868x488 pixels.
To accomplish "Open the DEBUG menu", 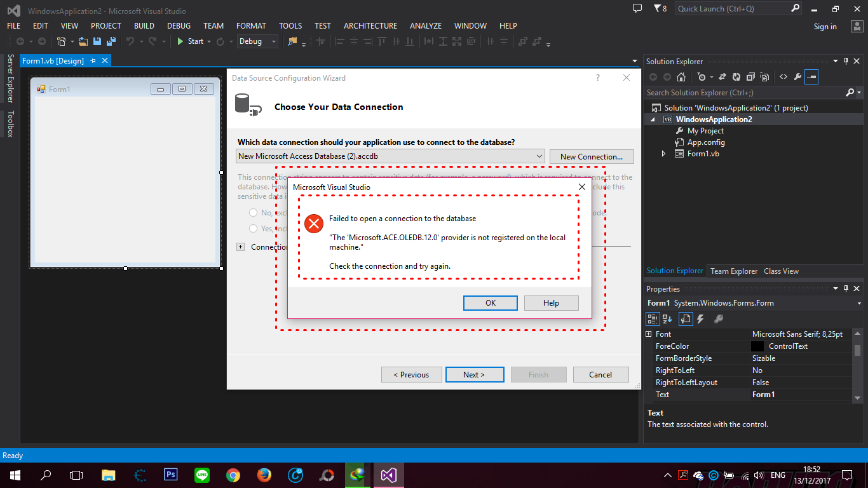I will pos(179,25).
